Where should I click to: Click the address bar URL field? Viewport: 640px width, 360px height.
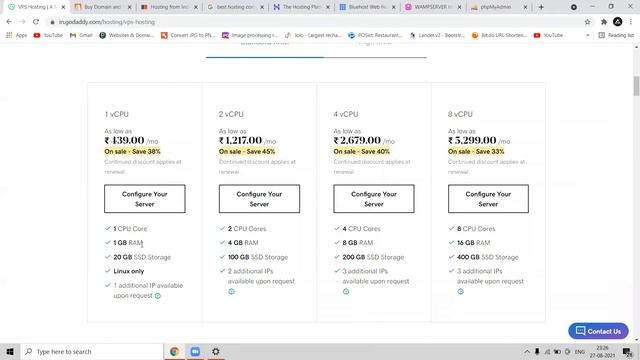click(314, 22)
